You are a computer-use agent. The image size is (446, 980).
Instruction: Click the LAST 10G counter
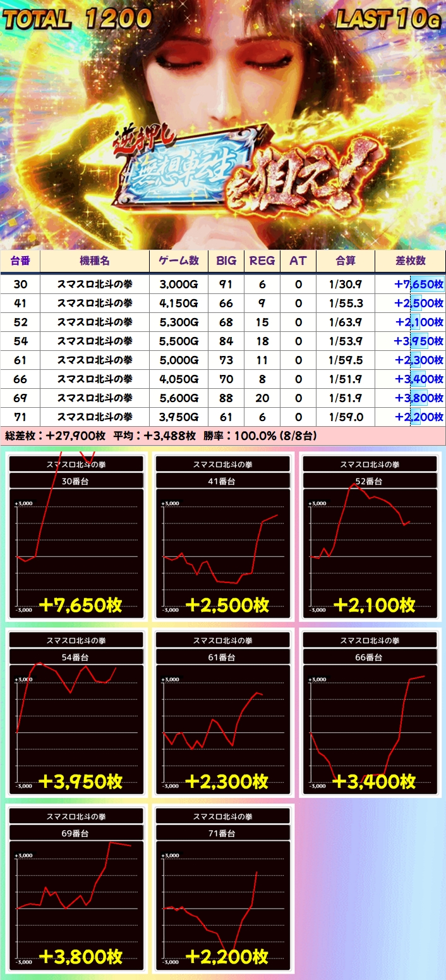[x=388, y=18]
